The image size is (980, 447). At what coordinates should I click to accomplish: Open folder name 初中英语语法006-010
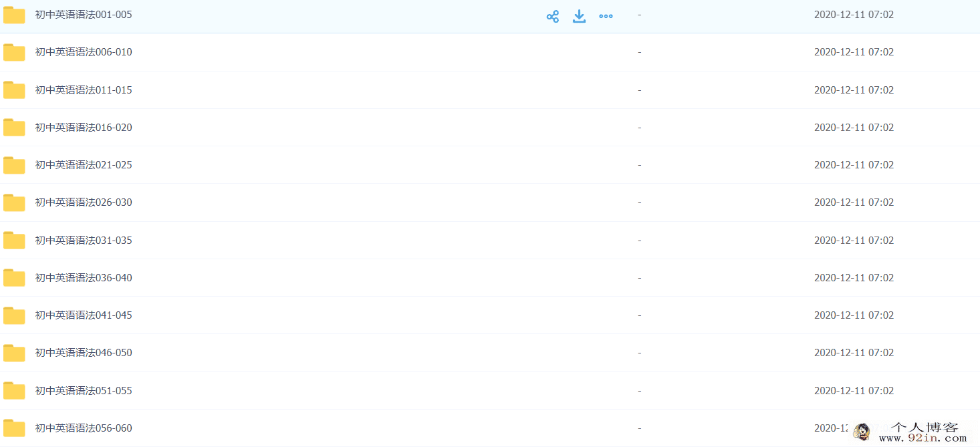pyautogui.click(x=84, y=52)
